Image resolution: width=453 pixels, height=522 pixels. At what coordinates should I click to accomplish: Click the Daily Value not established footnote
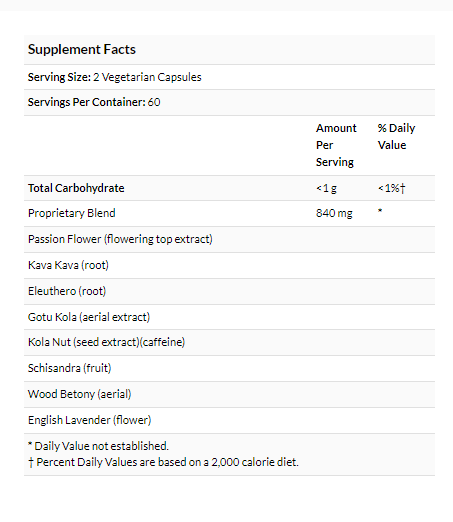[98, 446]
